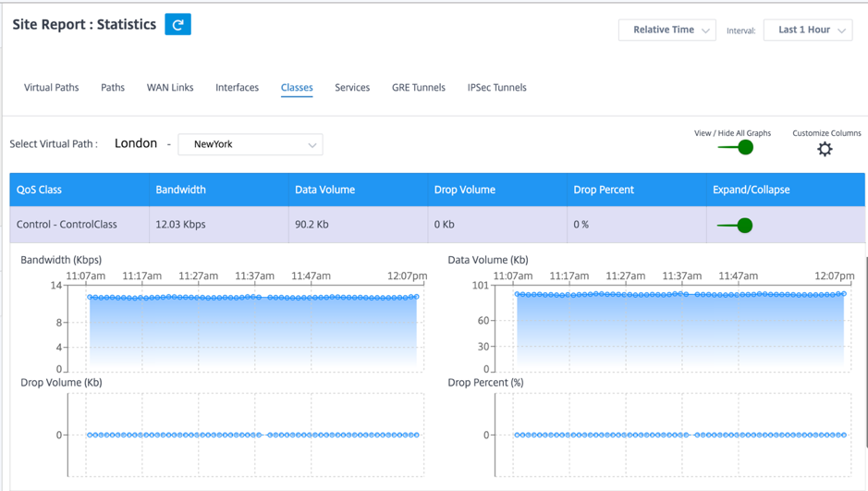Open the WAN Links tab
This screenshot has width=868, height=491.
tap(170, 88)
